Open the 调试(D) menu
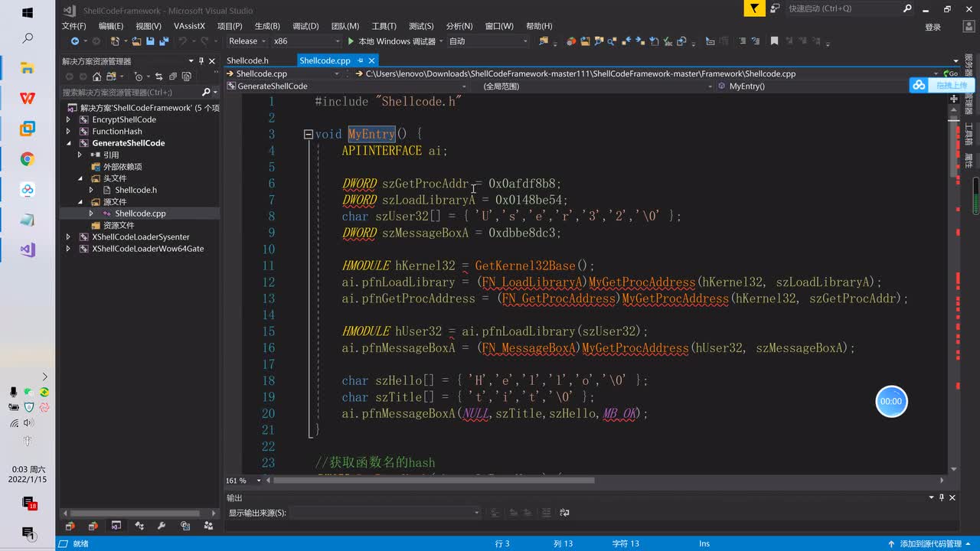This screenshot has height=551, width=980. coord(305,26)
